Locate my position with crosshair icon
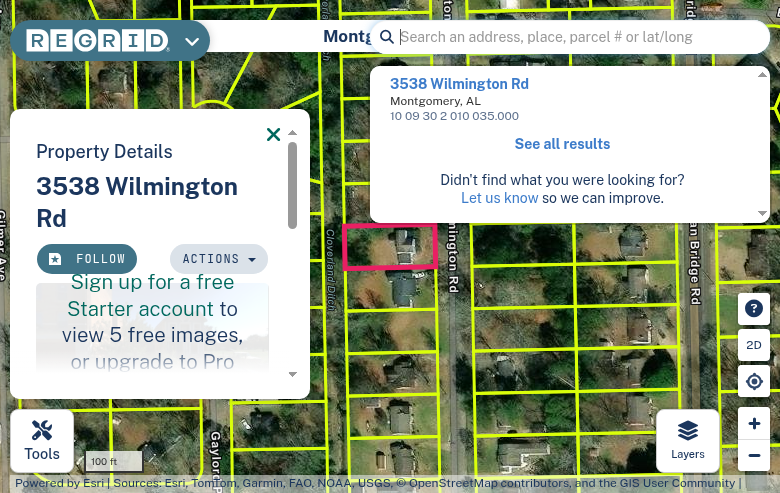This screenshot has height=493, width=780. click(754, 381)
